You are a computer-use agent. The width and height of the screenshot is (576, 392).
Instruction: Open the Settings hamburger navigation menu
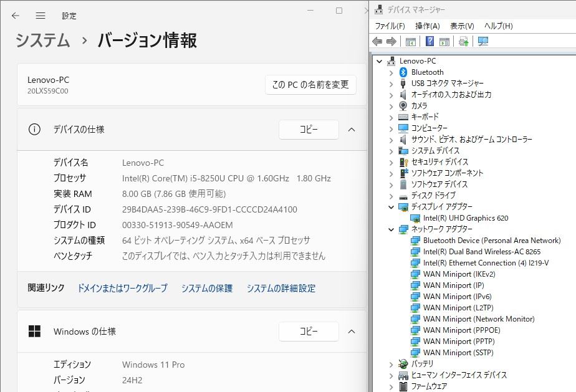(41, 16)
